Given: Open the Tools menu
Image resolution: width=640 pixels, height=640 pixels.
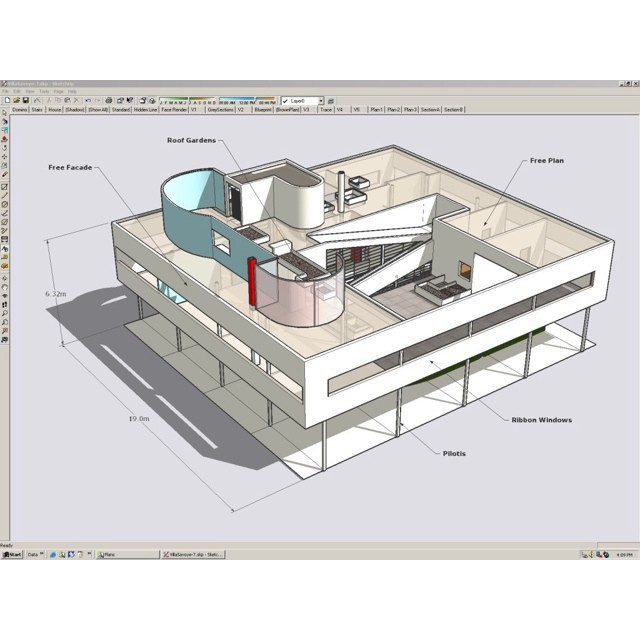Looking at the screenshot, I should click(x=43, y=91).
